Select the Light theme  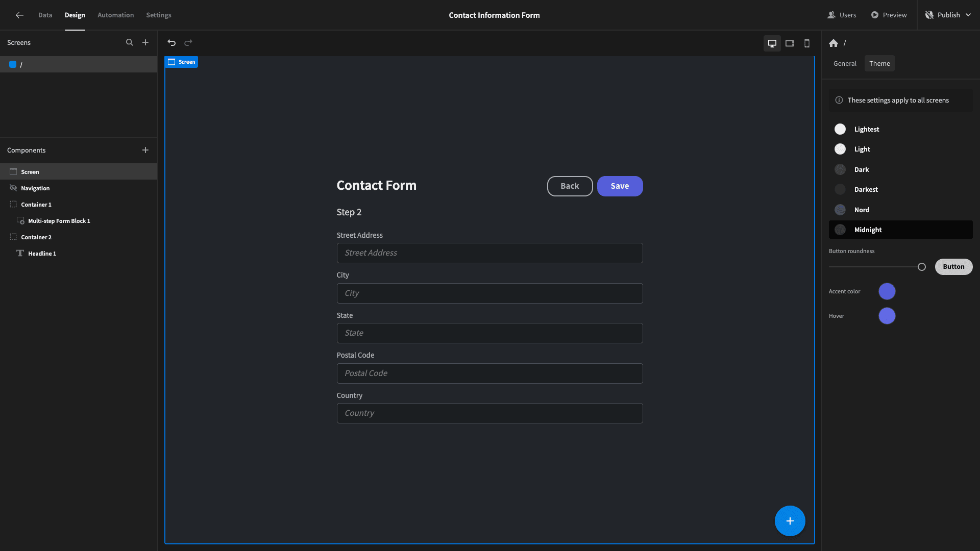(901, 149)
